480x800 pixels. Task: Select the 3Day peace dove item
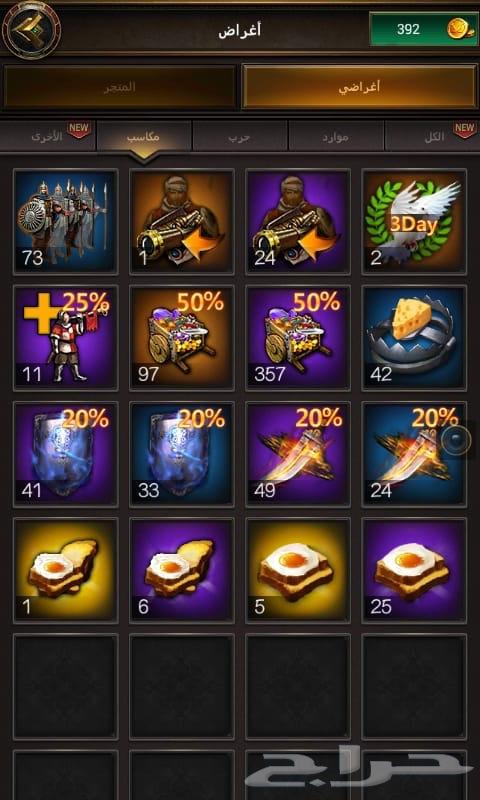click(x=414, y=221)
